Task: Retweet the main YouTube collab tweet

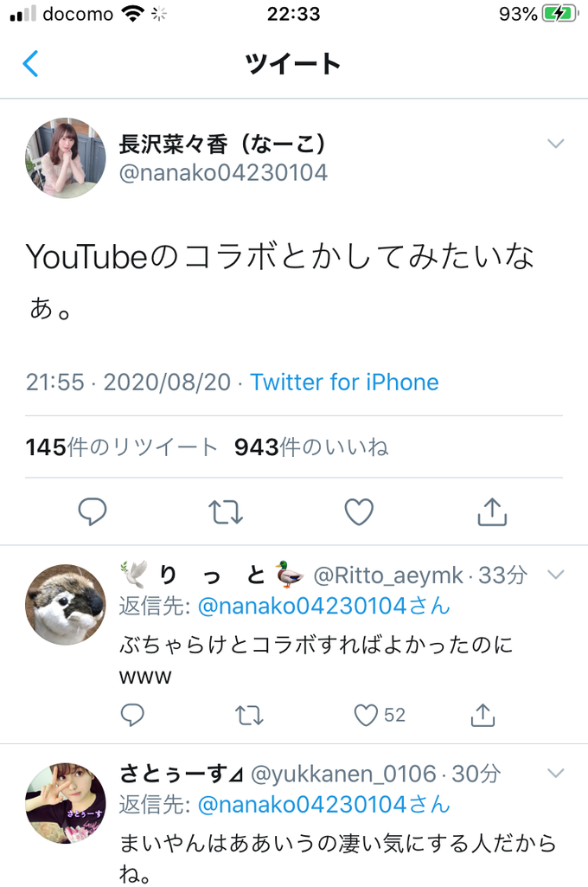Action: [226, 512]
